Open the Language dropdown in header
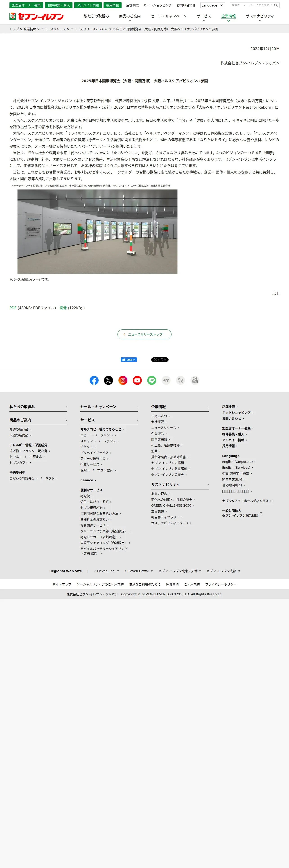Viewport: 289px width, 868px height. (x=212, y=5)
